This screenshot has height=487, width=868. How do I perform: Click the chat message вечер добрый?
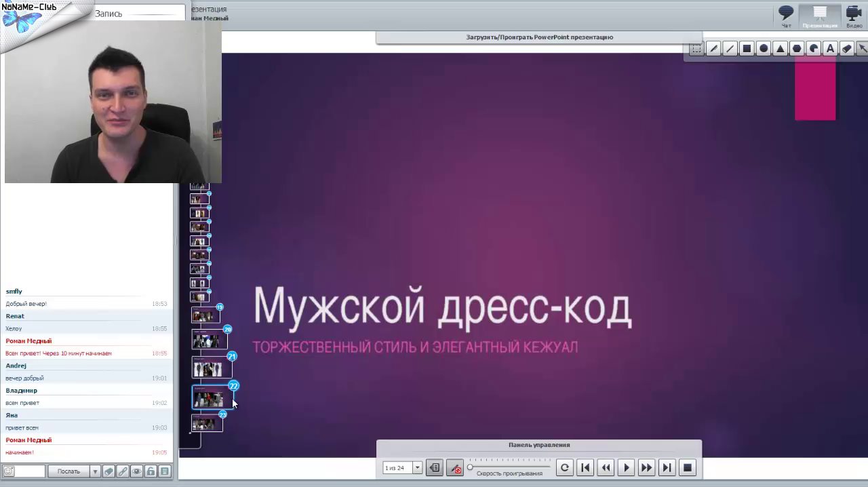[24, 378]
